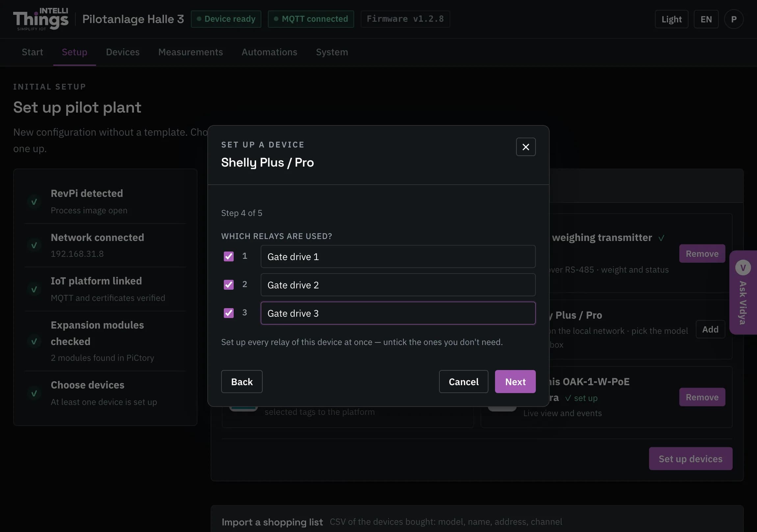Click the Set up pilot plant heading
This screenshot has height=532, width=757.
[77, 107]
